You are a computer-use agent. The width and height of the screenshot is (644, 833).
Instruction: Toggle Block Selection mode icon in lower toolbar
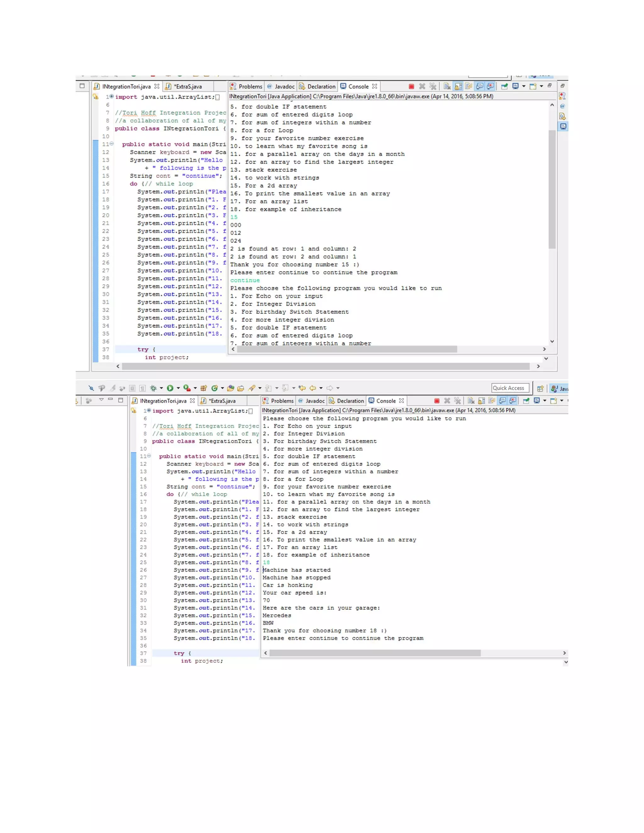pos(132,388)
